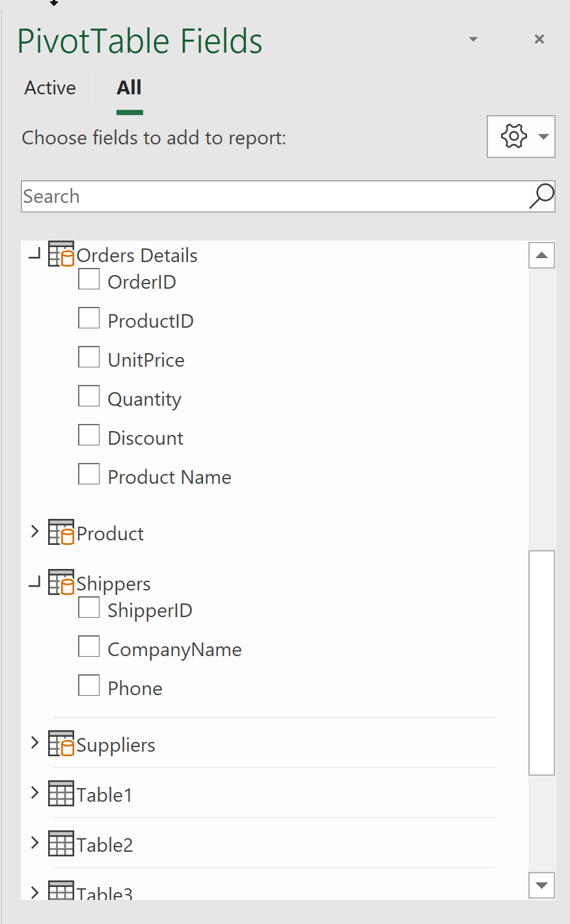Expand the Suppliers table node

click(35, 743)
